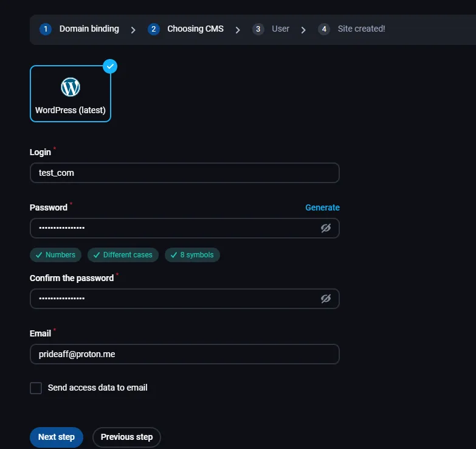Focus the Login input field
Screen dimensions: 476x449
pos(185,173)
